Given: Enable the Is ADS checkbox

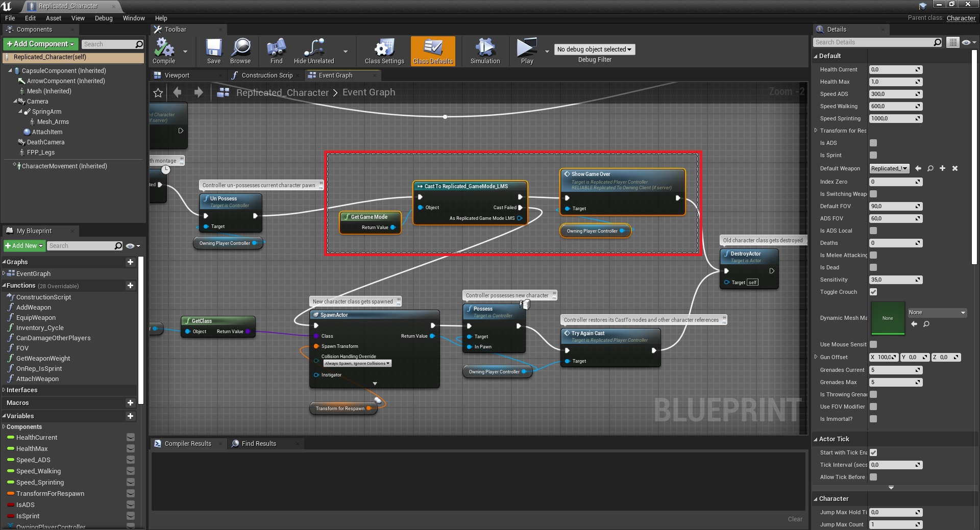Looking at the screenshot, I should click(x=873, y=143).
